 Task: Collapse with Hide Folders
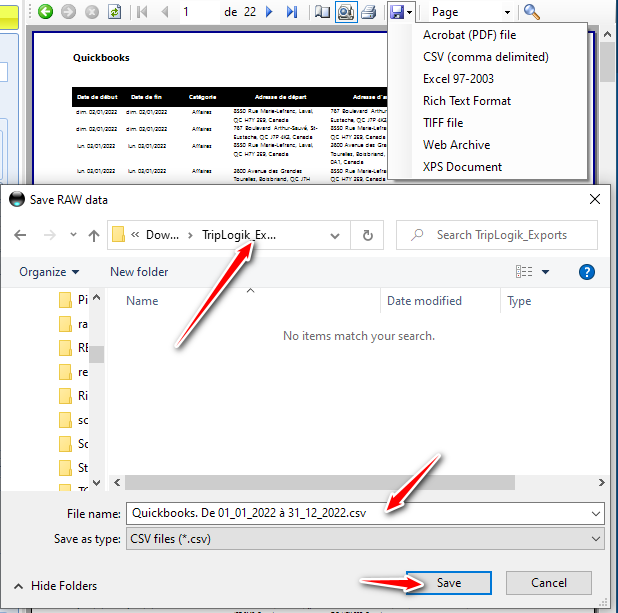tap(55, 586)
